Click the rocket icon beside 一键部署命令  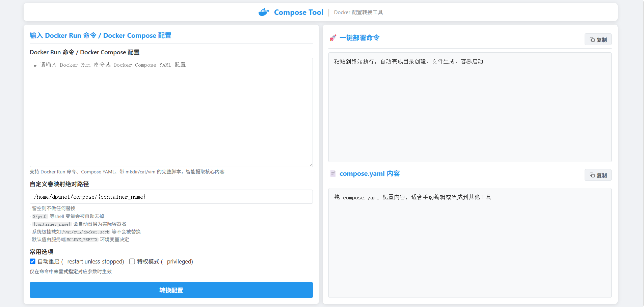pyautogui.click(x=333, y=38)
